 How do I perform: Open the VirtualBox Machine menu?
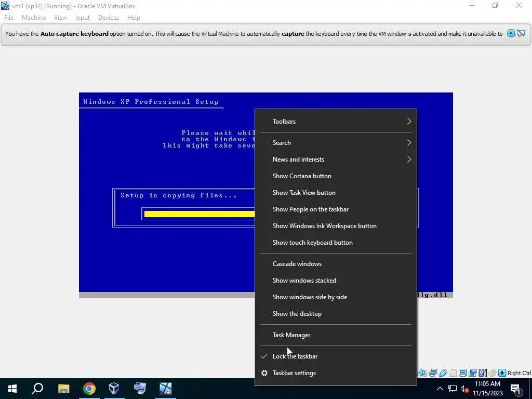(x=34, y=18)
